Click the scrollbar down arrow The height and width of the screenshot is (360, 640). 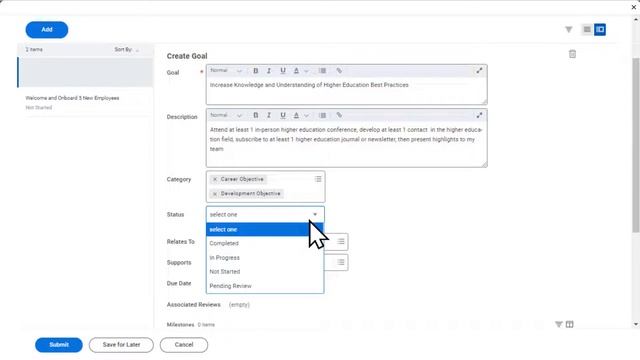coord(636,324)
